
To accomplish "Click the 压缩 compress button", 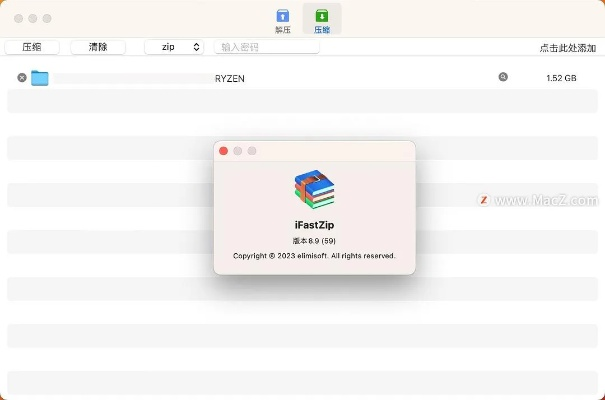I will (x=32, y=47).
